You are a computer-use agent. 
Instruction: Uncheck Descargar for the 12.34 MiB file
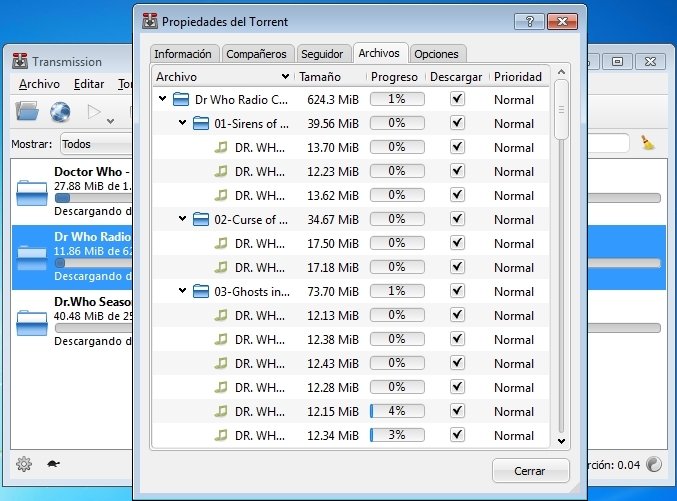pos(457,434)
